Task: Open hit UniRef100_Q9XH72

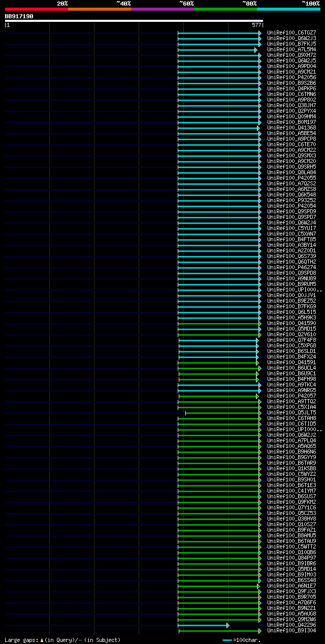Action: (291, 55)
